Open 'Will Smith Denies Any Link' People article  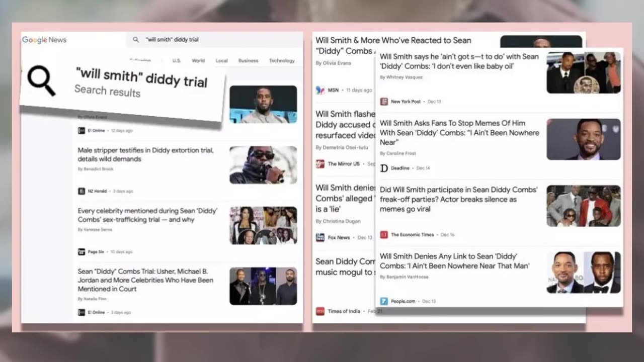[454, 261]
